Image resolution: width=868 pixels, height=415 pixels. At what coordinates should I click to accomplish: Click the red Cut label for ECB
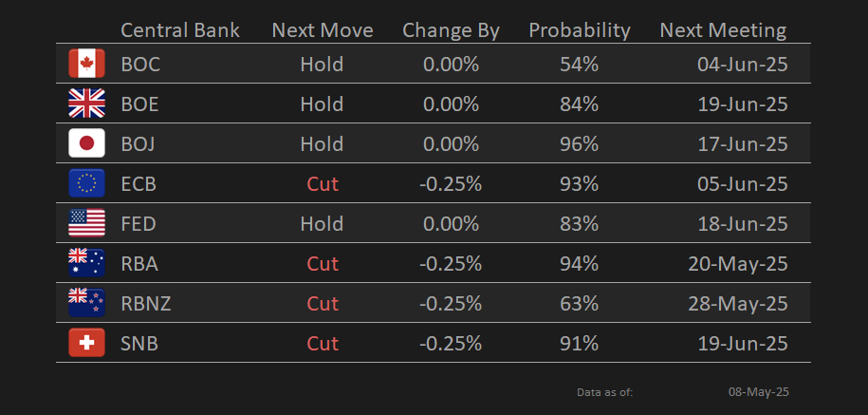[x=323, y=184]
